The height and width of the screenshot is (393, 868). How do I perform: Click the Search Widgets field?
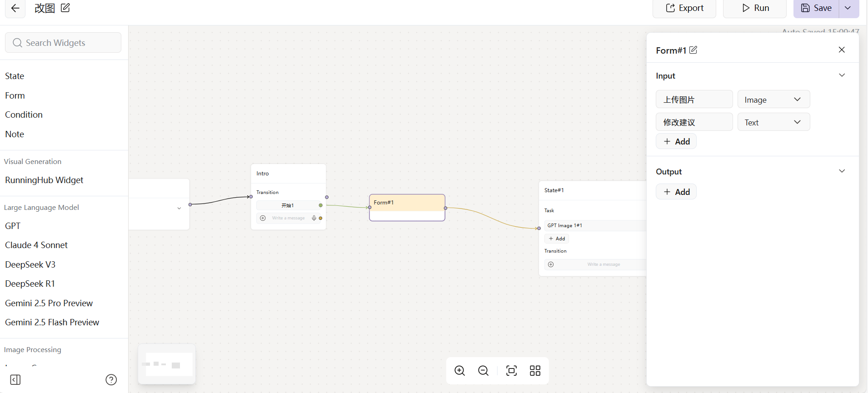pyautogui.click(x=63, y=43)
